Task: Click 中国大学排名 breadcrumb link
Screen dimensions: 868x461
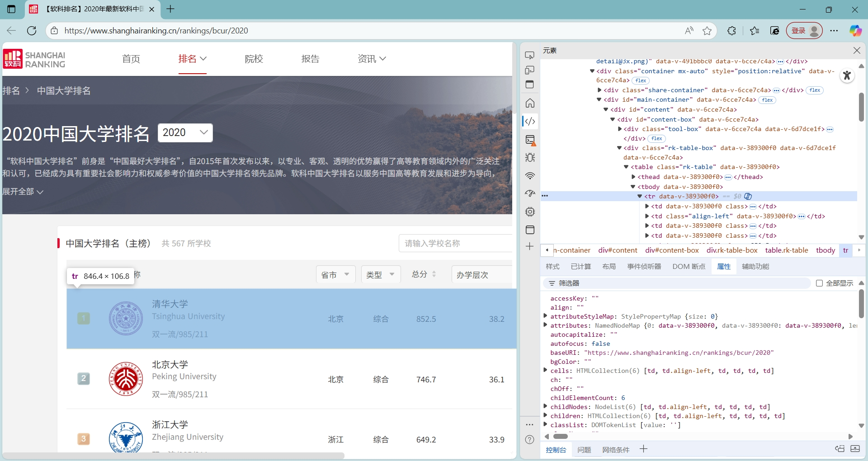Action: [x=64, y=90]
